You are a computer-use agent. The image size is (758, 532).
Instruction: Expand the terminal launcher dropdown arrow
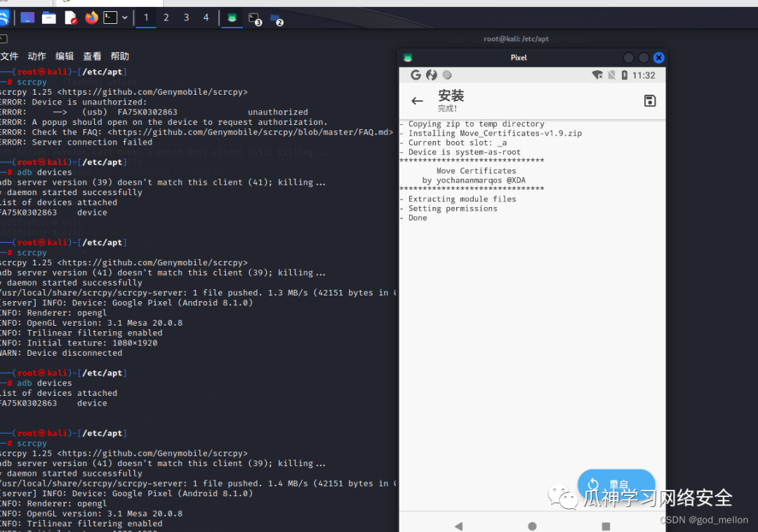tap(125, 18)
